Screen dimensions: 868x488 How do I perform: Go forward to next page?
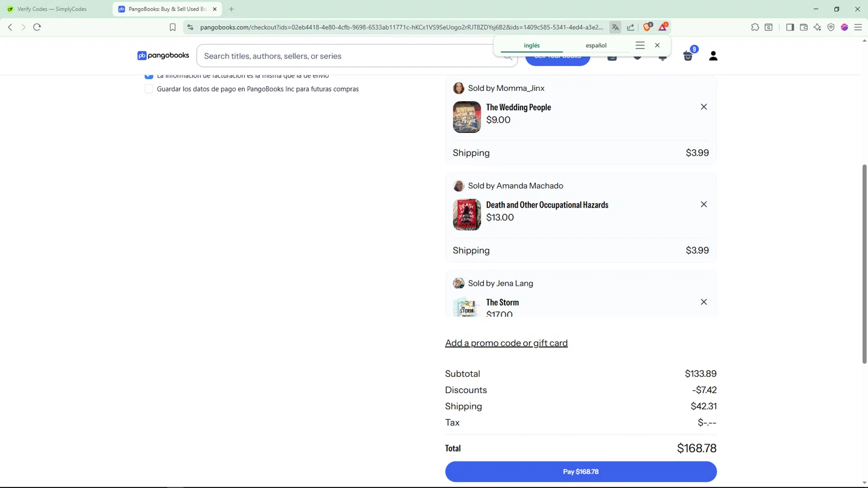click(23, 27)
